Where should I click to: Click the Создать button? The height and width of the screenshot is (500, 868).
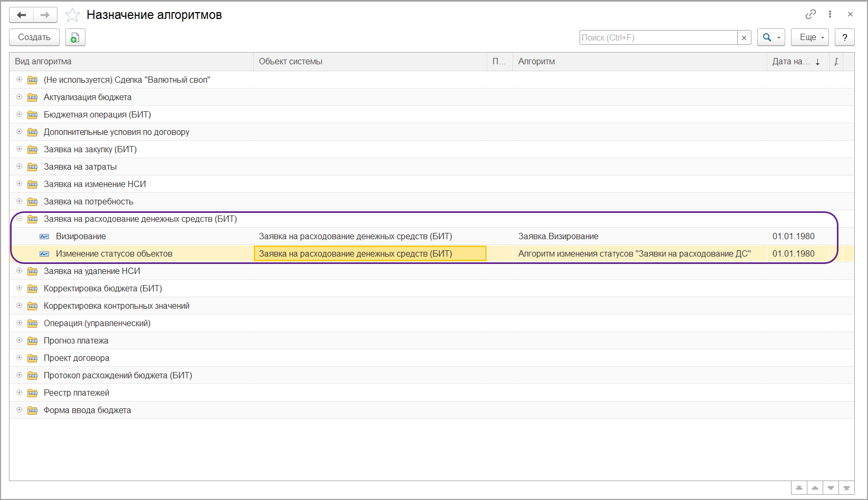pos(34,37)
